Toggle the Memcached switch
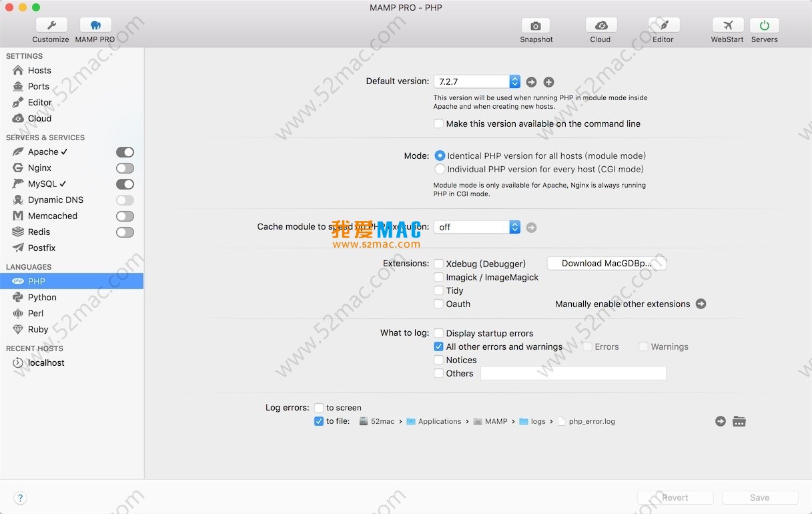Screen dimensions: 812x514 click(125, 216)
